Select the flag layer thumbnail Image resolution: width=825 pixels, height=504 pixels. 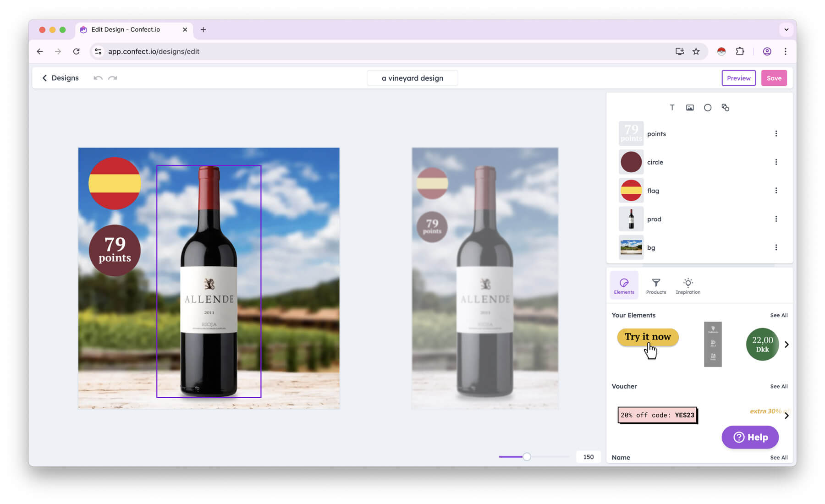point(631,191)
